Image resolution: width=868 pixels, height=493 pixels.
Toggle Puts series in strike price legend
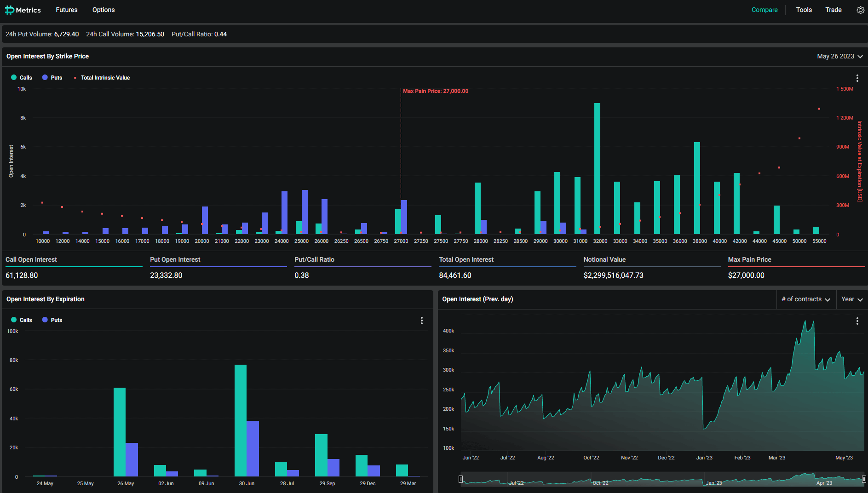click(x=52, y=78)
